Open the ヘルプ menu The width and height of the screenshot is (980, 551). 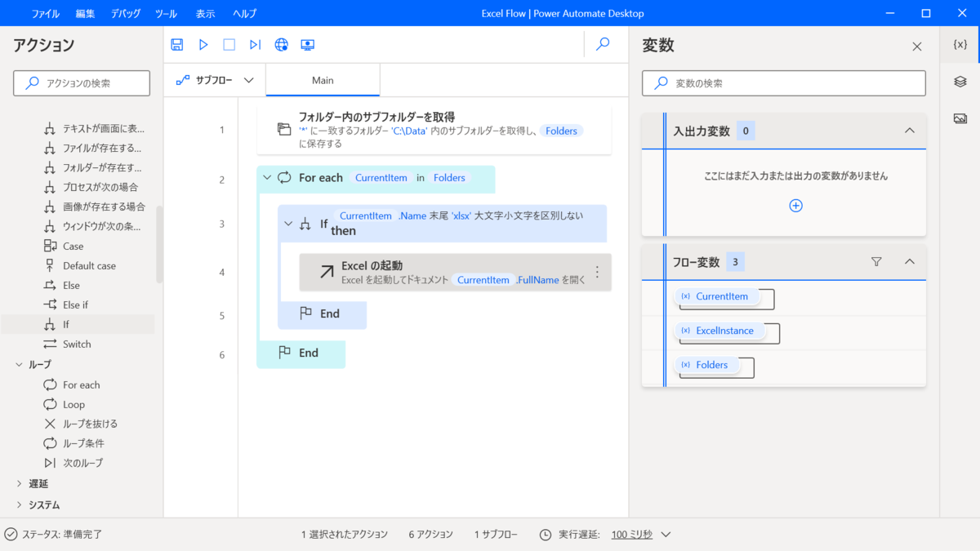click(244, 14)
